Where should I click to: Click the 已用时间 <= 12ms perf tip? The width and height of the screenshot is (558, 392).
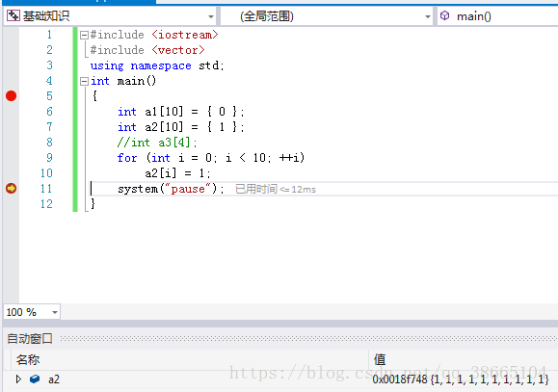tap(276, 189)
